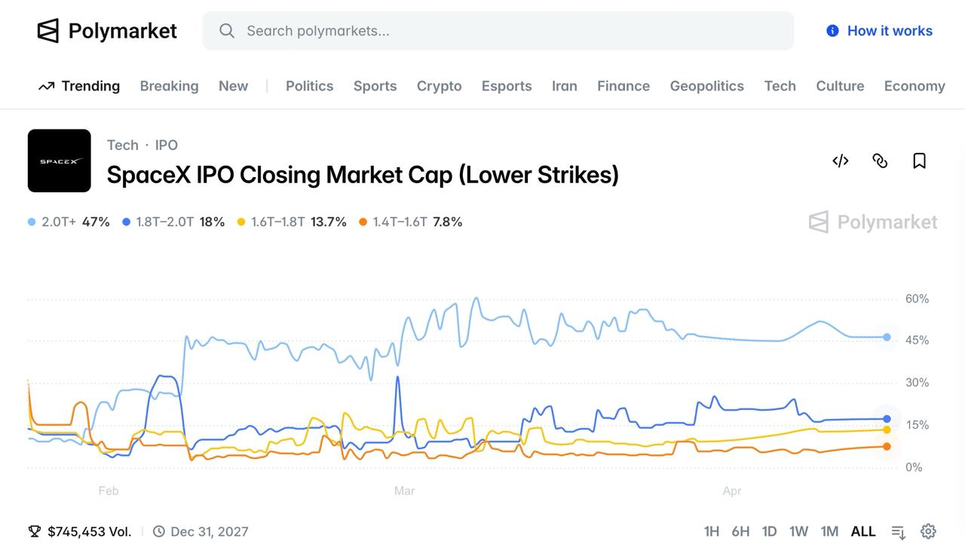Switch chart to 1D range

point(769,531)
